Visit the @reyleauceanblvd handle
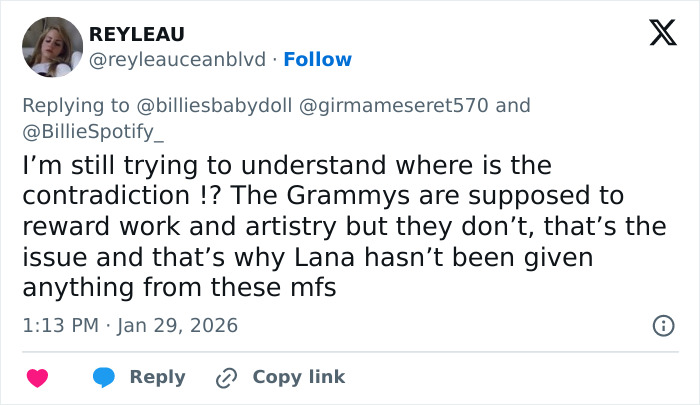The height and width of the screenshot is (405, 700). point(178,59)
